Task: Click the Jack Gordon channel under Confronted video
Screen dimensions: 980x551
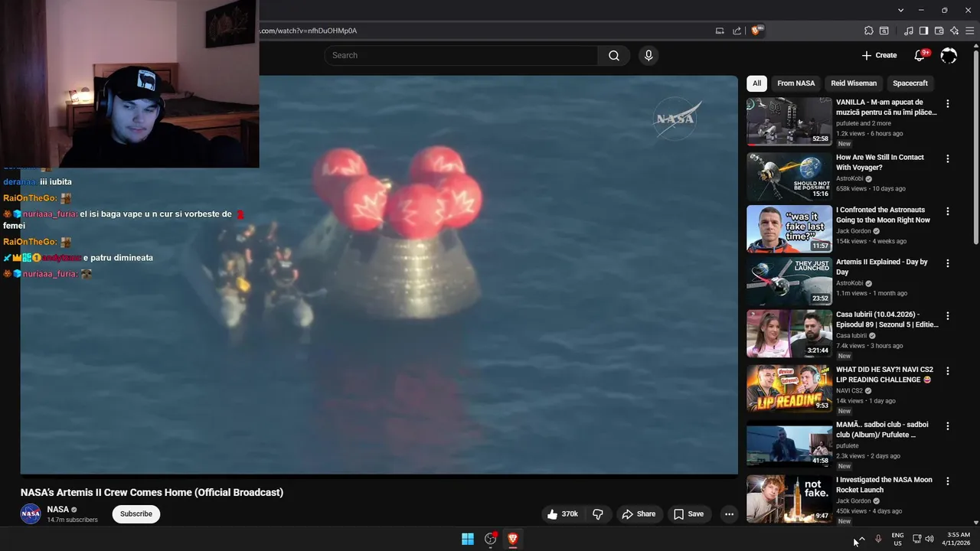Action: coord(854,231)
